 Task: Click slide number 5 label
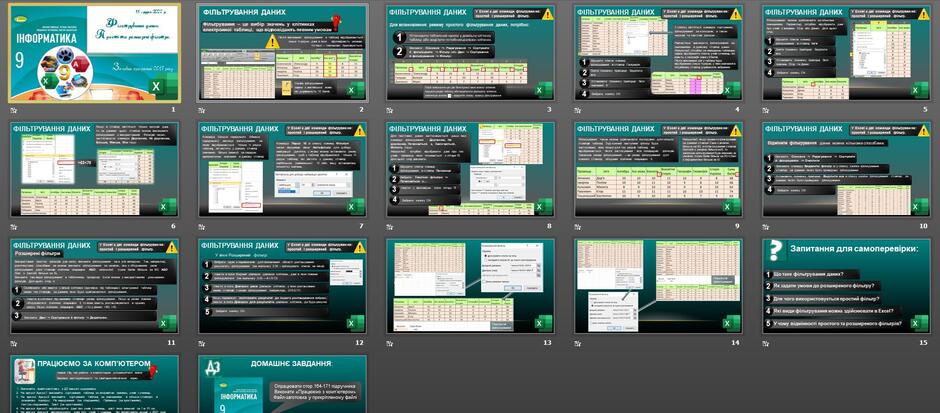(x=926, y=110)
